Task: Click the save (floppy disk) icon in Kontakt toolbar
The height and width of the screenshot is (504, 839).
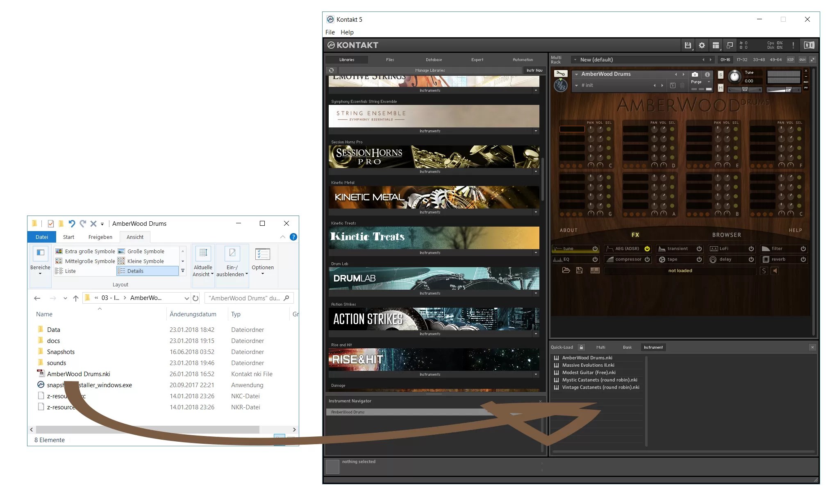Action: coord(688,45)
